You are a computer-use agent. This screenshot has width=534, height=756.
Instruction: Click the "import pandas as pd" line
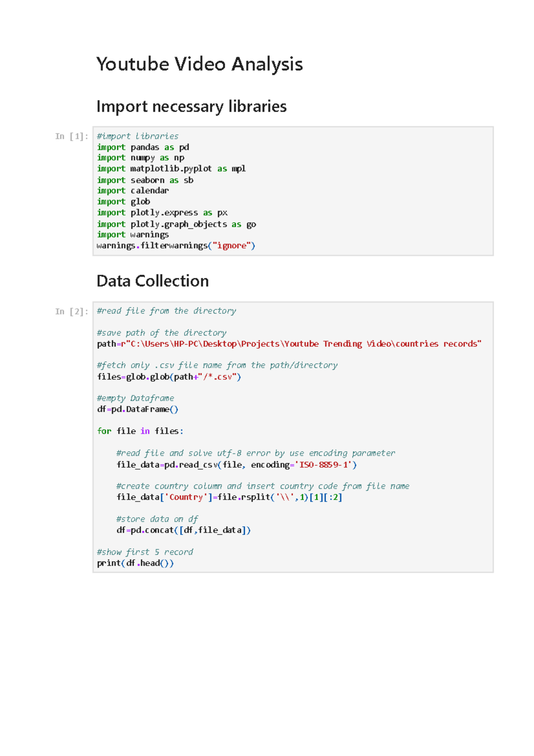point(143,147)
